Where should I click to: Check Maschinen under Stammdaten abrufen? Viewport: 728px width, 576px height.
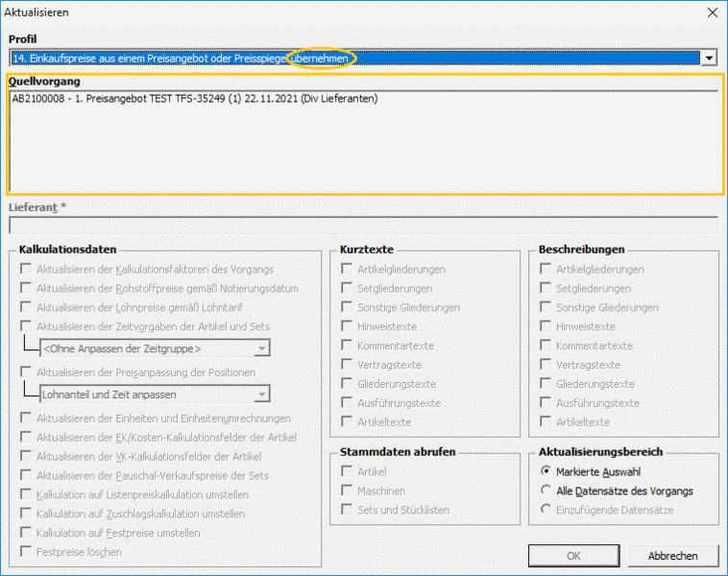347,491
